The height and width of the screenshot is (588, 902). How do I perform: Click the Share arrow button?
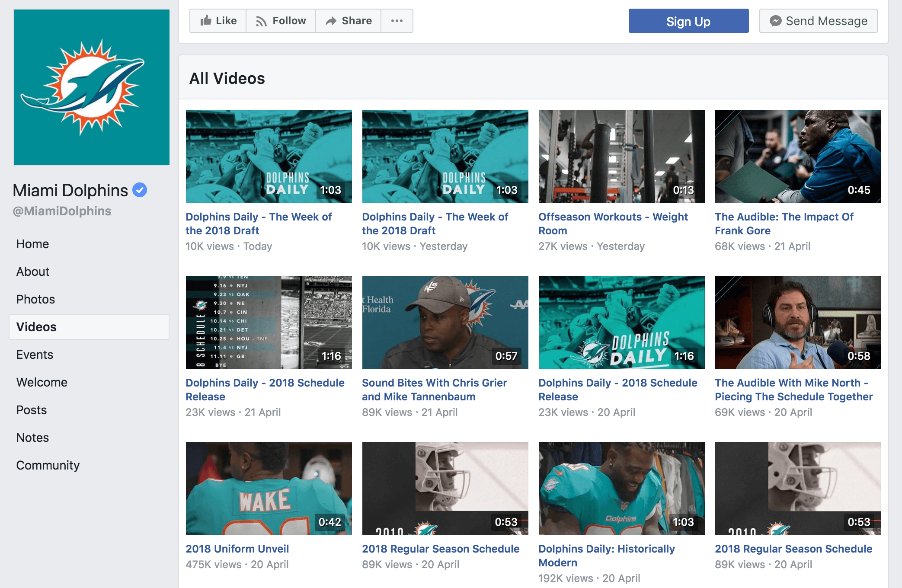point(348,21)
